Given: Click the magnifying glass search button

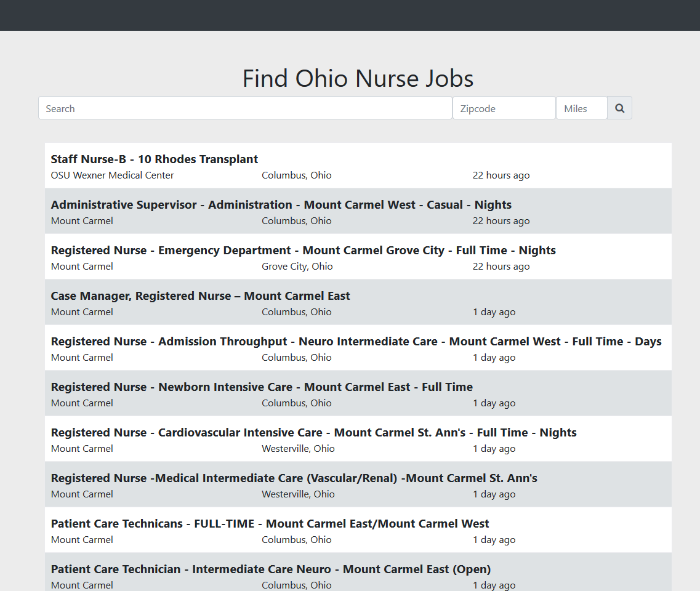Looking at the screenshot, I should pyautogui.click(x=619, y=108).
